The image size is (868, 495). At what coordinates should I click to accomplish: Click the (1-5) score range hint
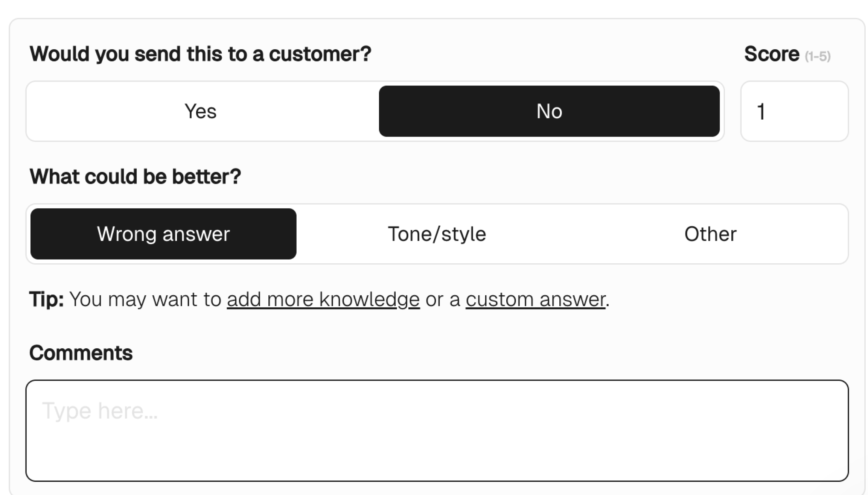coord(818,56)
